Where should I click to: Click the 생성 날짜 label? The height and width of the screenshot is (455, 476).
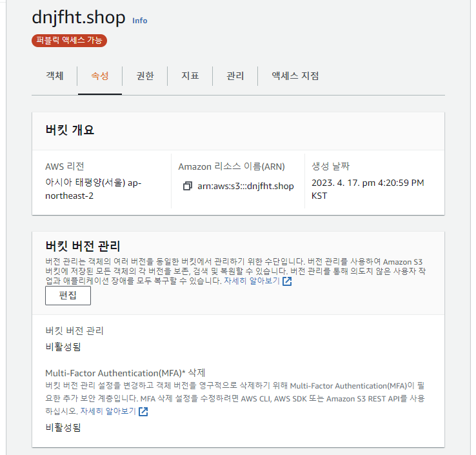[x=331, y=166]
